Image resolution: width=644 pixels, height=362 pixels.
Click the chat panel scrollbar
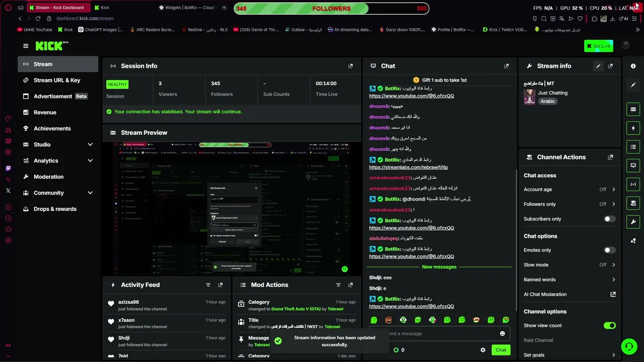click(x=515, y=240)
